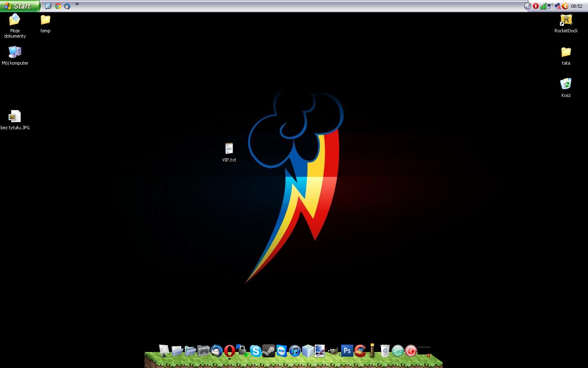Screen dimensions: 588x368
Task: Launch Steam from the dock
Action: point(269,351)
